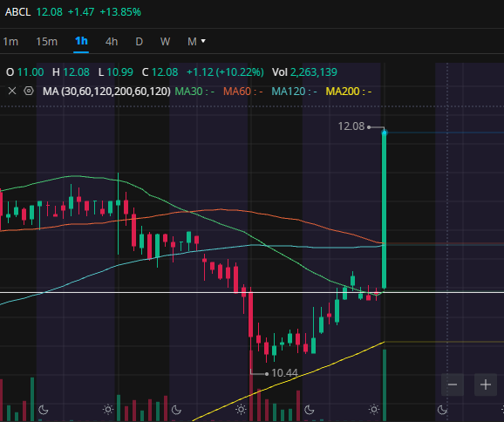Image resolution: width=504 pixels, height=422 pixels.
Task: Open MA indicator settings hexagon icon
Action: pos(29,91)
